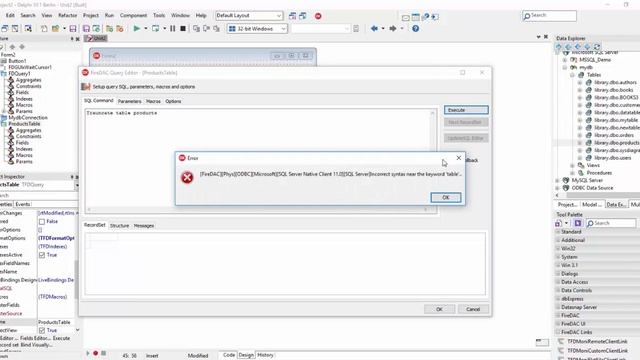This screenshot has height=360, width=640.
Task: Click the Pause icon in the toolbar
Action: click(173, 29)
